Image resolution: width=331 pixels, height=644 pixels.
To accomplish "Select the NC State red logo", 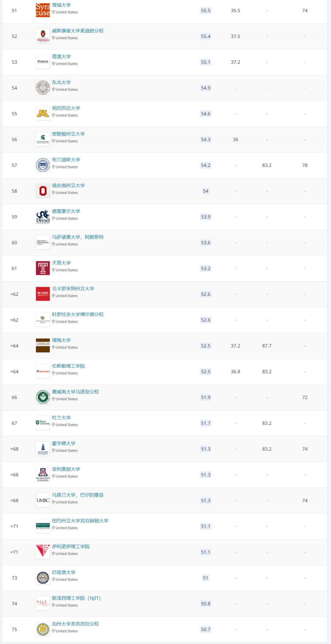I will [43, 294].
